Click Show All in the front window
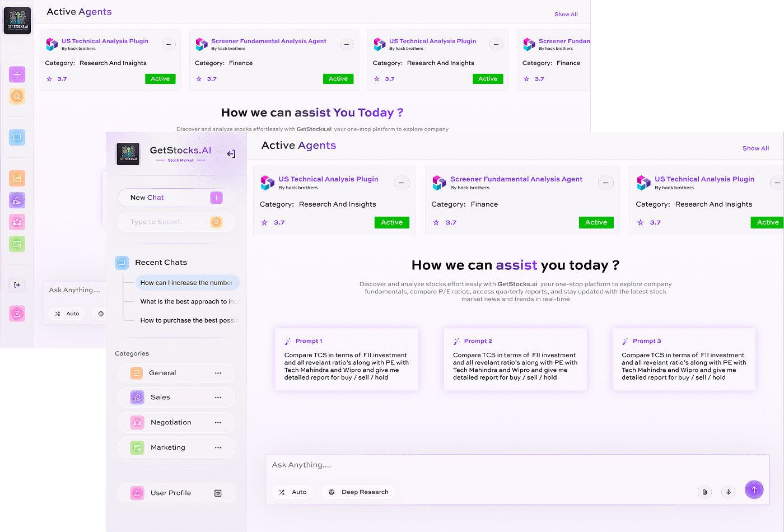This screenshot has height=532, width=784. pos(755,148)
